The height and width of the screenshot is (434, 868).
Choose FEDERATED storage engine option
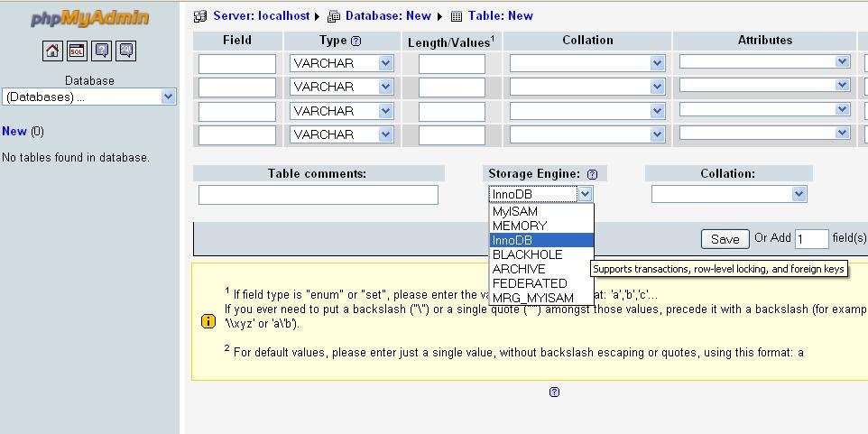541,283
